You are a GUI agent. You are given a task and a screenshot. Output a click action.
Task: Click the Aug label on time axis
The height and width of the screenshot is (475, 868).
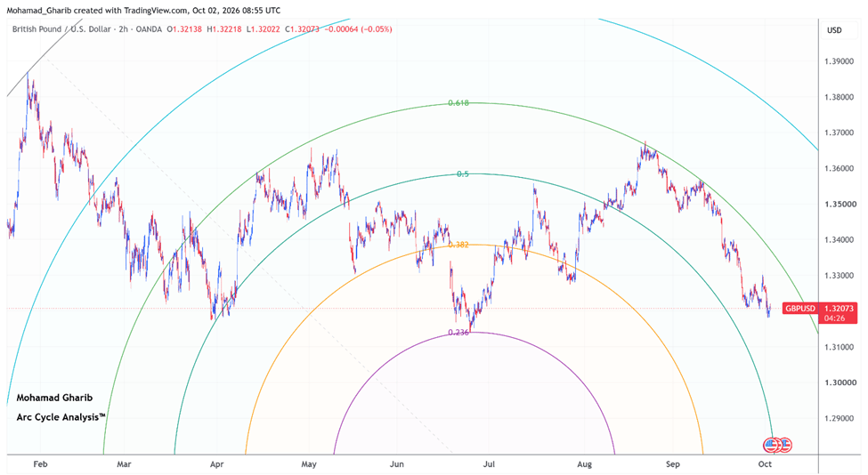[585, 464]
